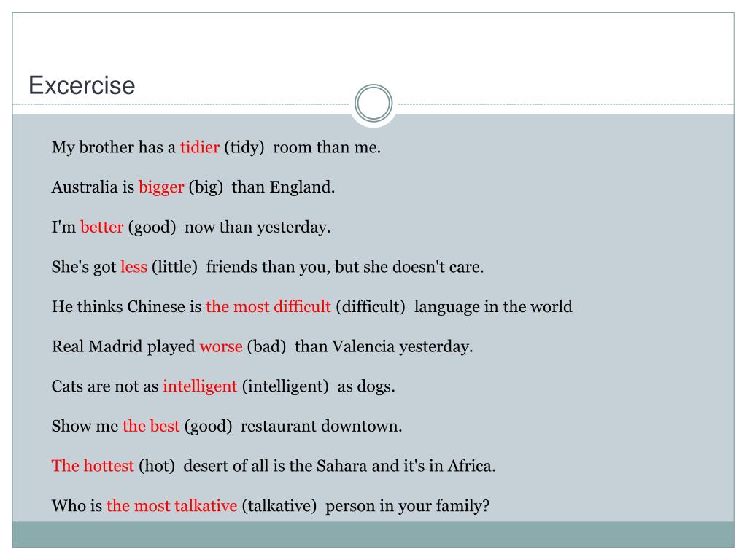The image size is (747, 560).
Task: Click the red word worse
Action: [221, 346]
